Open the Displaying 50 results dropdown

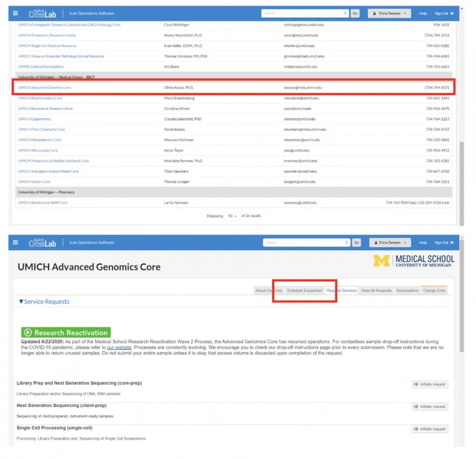(232, 216)
